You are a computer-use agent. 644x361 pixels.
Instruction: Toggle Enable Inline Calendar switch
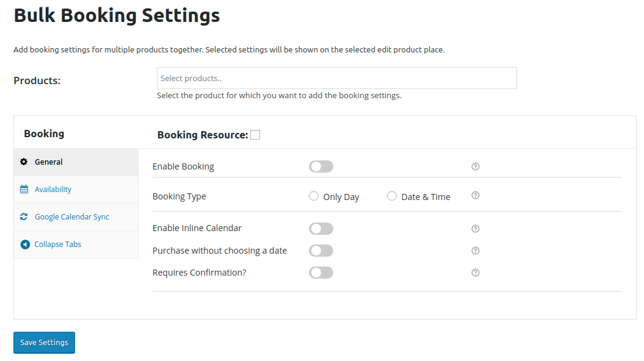(x=321, y=229)
